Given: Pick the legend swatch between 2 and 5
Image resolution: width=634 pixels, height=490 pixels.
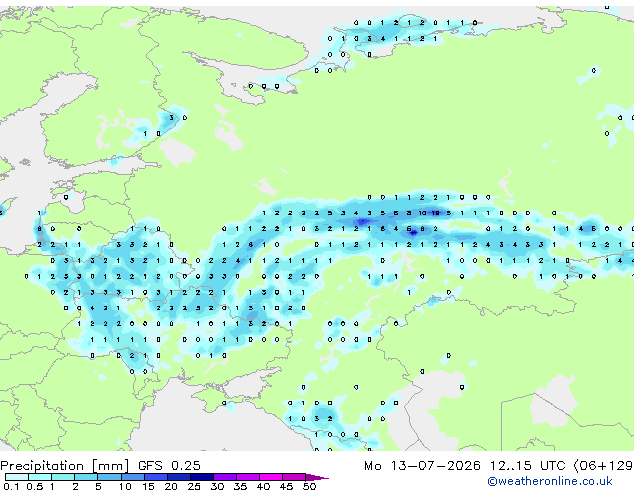Looking at the screenshot, I should point(86,477).
